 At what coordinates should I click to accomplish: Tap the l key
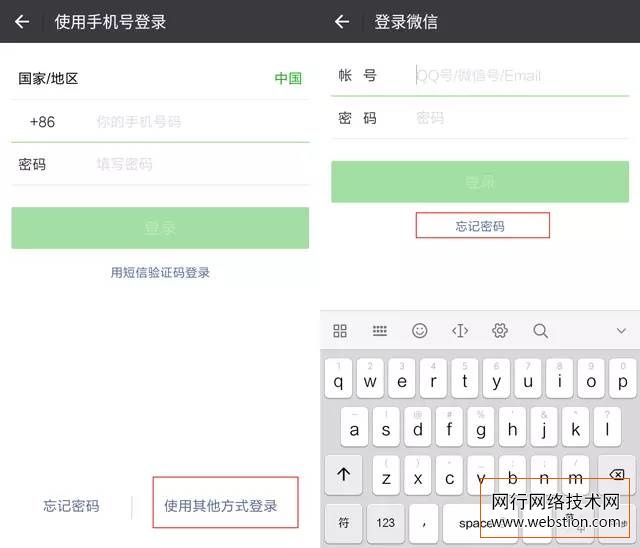[607, 427]
